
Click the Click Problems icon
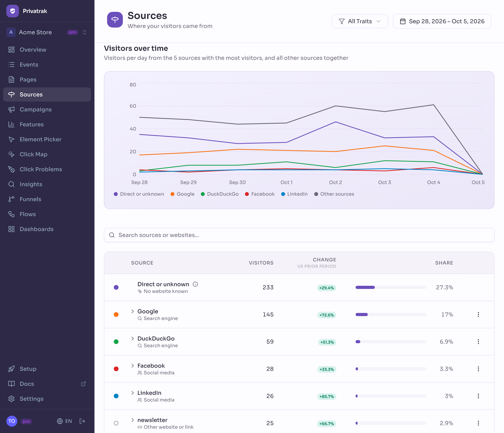pyautogui.click(x=11, y=169)
